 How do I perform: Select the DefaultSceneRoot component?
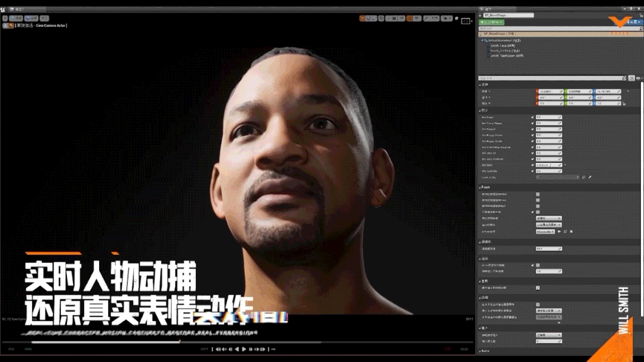tap(504, 41)
